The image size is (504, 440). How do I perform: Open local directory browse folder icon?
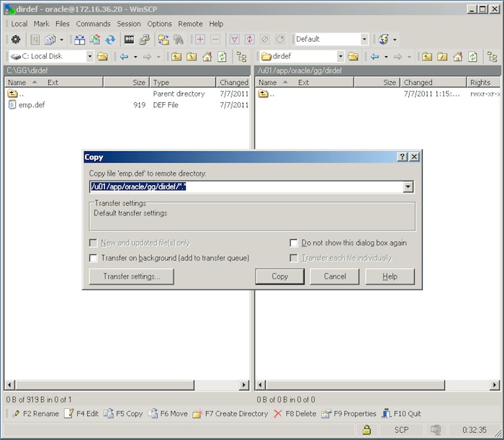coord(102,57)
